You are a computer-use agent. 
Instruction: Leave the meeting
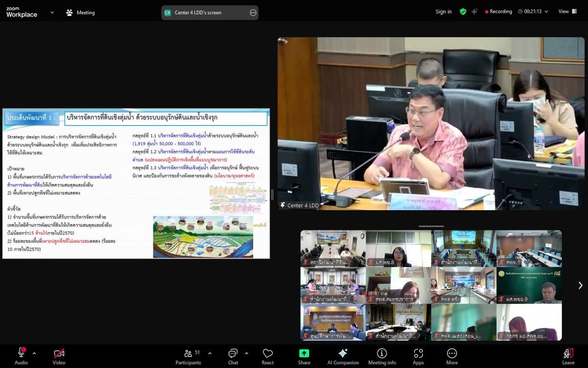pos(568,356)
